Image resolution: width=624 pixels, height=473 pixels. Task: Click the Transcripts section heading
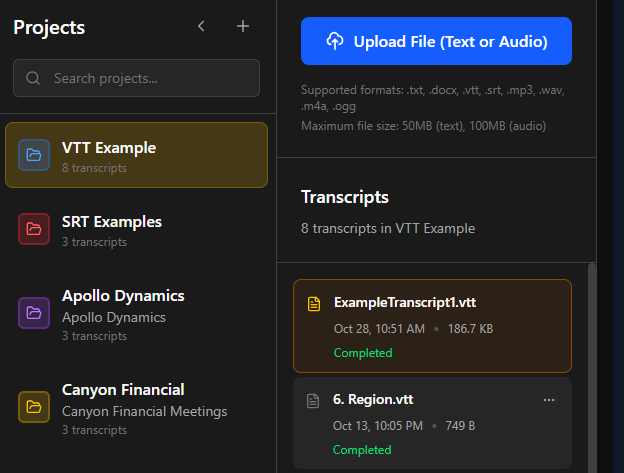tap(345, 197)
